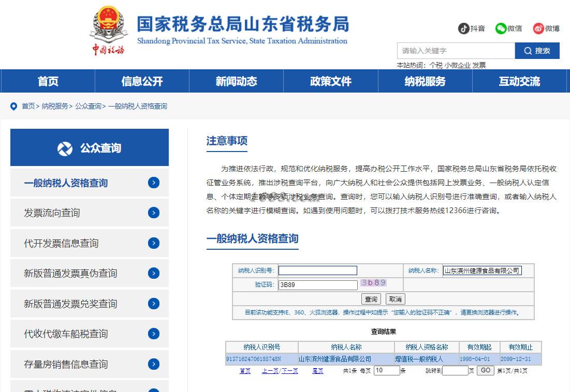Click the 纳税人资格名称 column header

[x=427, y=347]
